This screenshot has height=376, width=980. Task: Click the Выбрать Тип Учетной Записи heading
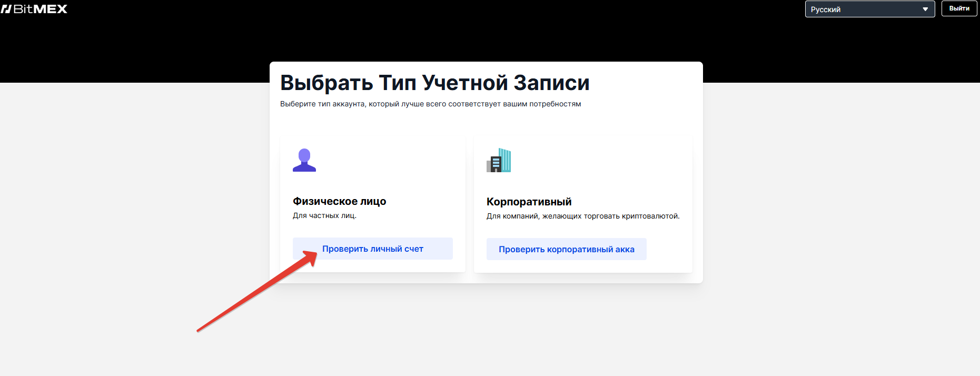point(434,83)
